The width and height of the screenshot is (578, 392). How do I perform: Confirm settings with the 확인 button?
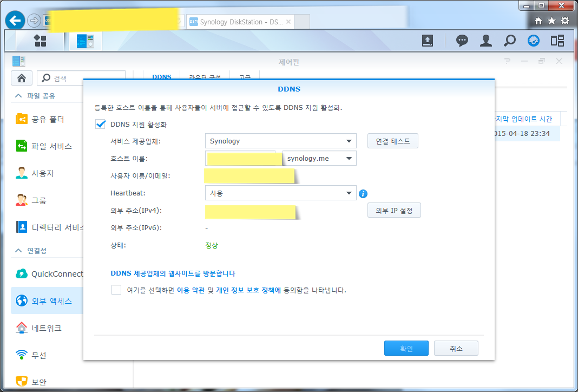(x=406, y=348)
